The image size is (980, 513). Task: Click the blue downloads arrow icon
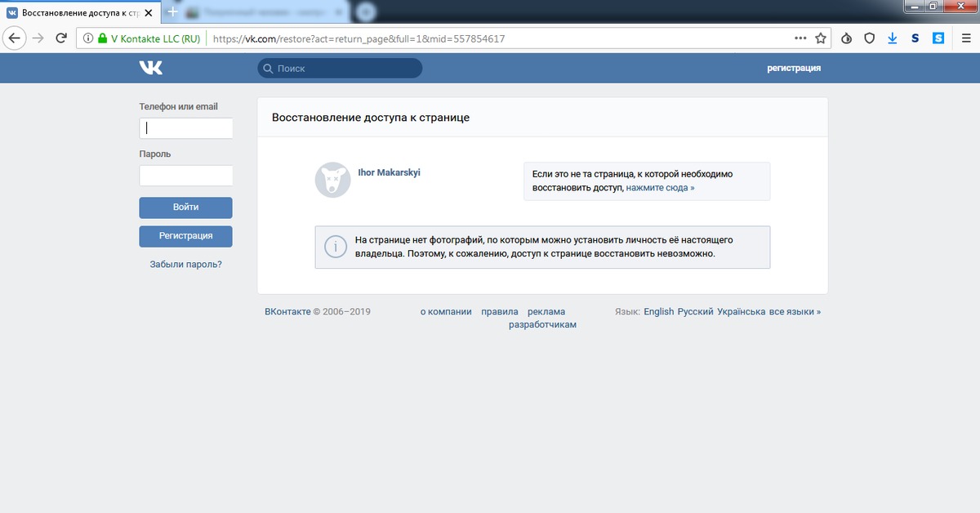(892, 38)
